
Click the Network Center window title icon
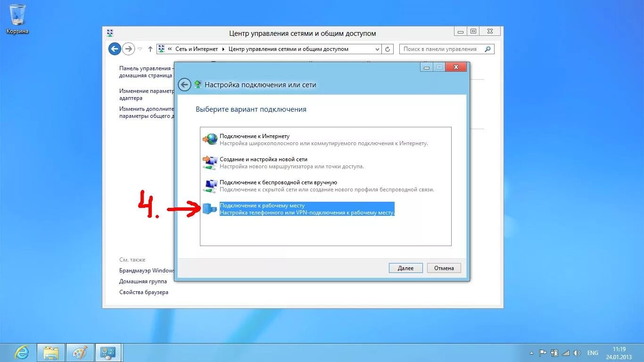click(x=110, y=33)
